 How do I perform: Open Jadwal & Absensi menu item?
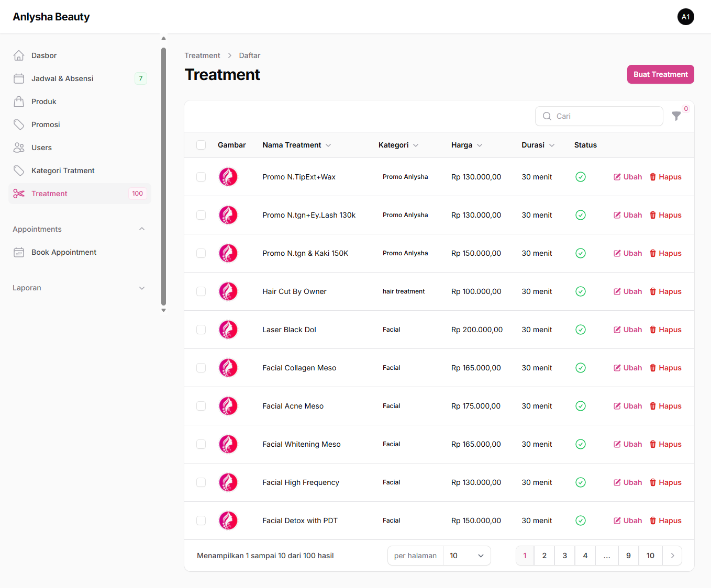point(62,78)
